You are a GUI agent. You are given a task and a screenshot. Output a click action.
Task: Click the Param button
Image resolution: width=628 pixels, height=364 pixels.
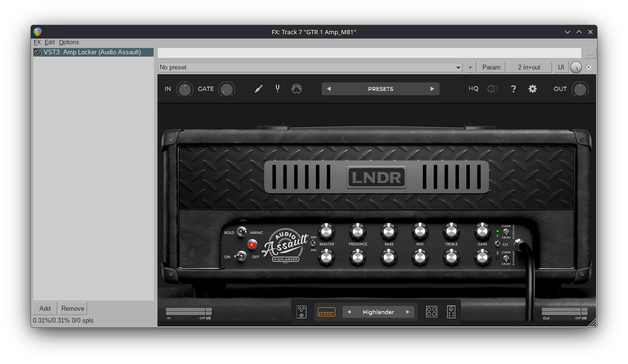491,68
